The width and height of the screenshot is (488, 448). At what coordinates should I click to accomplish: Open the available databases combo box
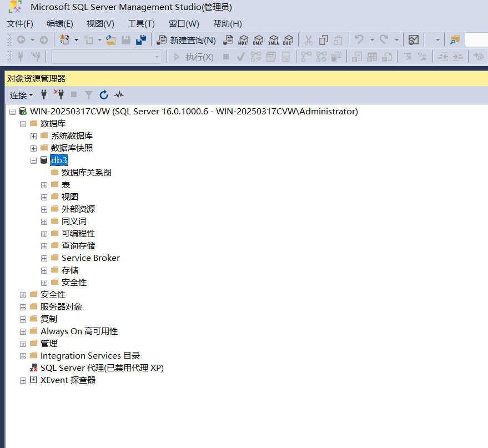coord(107,57)
